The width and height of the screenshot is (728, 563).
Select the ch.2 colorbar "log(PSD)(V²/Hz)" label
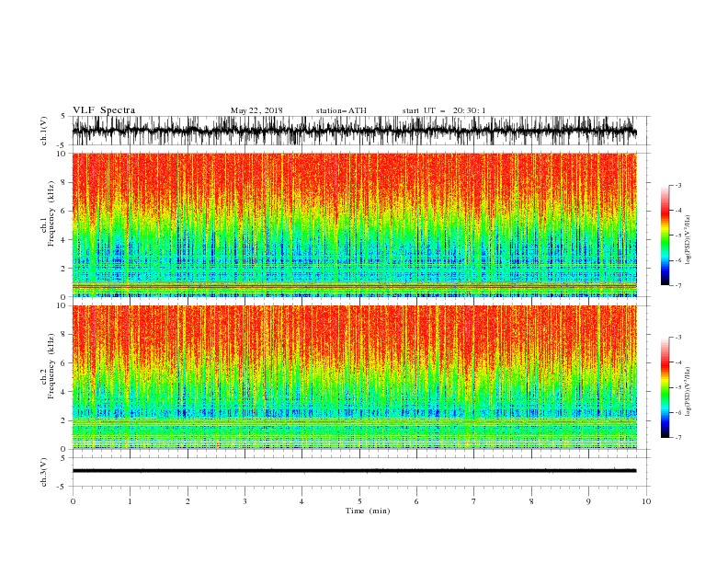[688, 391]
